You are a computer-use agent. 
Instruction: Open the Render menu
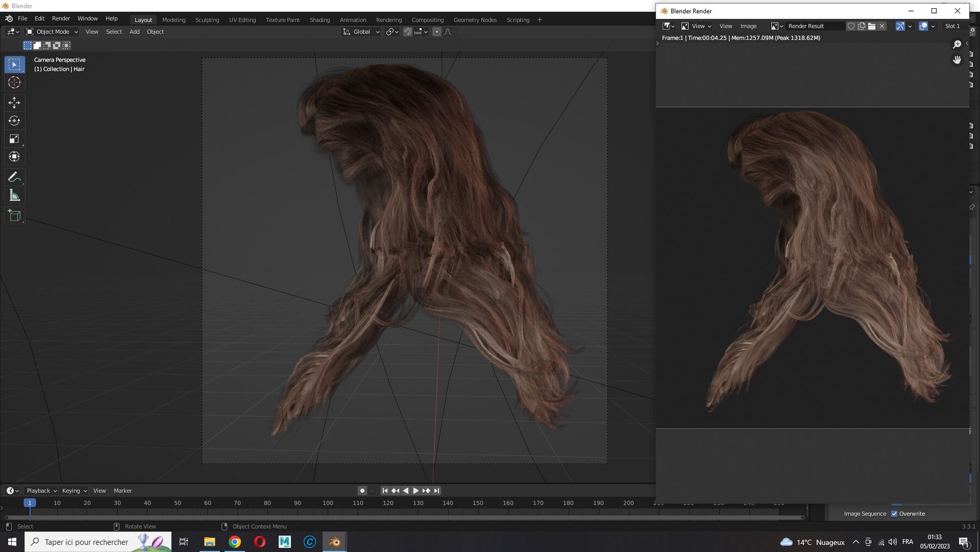click(x=61, y=19)
